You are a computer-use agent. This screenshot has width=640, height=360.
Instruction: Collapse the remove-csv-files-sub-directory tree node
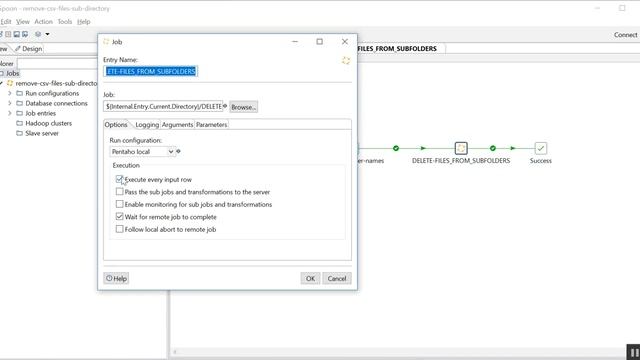tap(2, 83)
